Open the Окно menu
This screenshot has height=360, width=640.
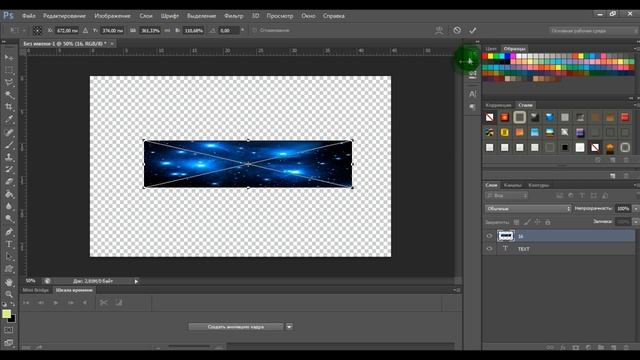click(308, 16)
